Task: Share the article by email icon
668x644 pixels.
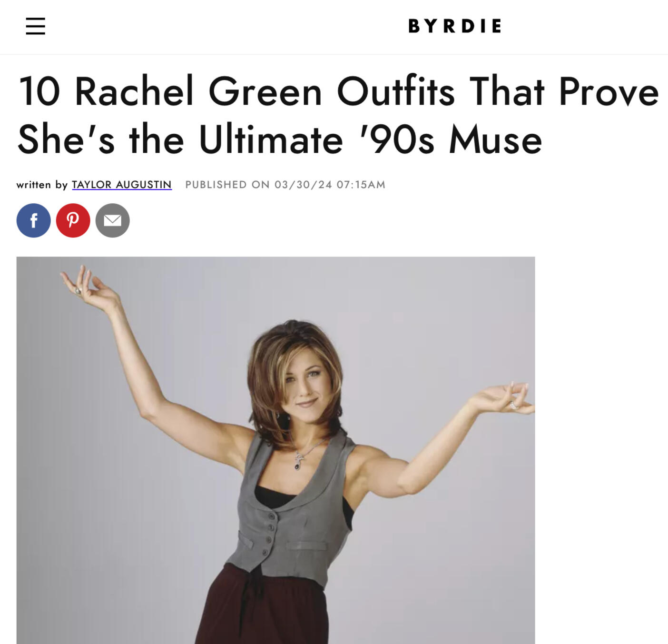Action: tap(112, 220)
